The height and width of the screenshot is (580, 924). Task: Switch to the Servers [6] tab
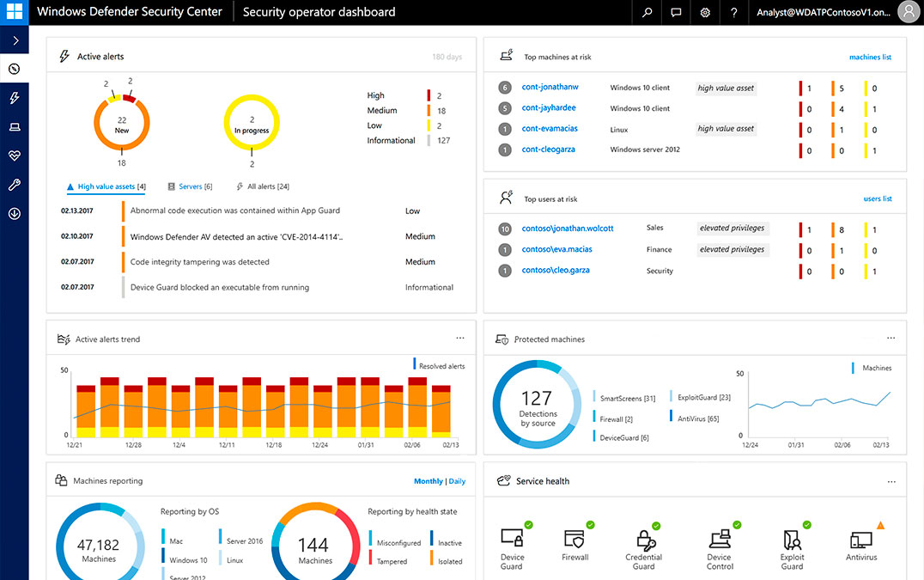point(190,186)
